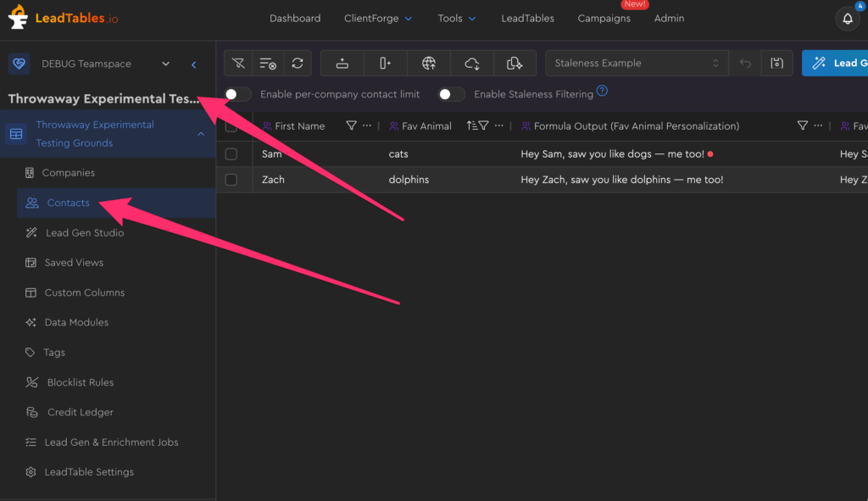Collapse Throwaway Experimental Testing Grounds tree item
This screenshot has height=501, width=868.
pos(201,134)
